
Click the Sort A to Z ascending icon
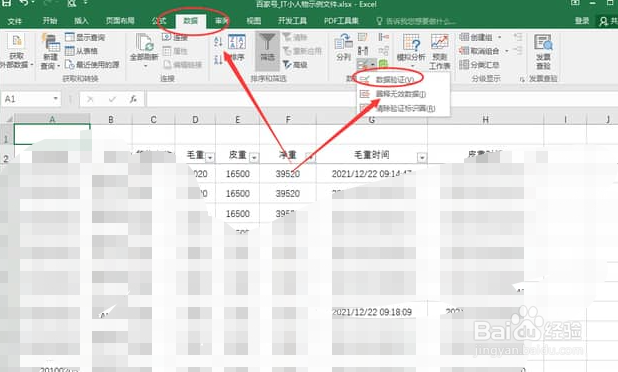(x=218, y=41)
